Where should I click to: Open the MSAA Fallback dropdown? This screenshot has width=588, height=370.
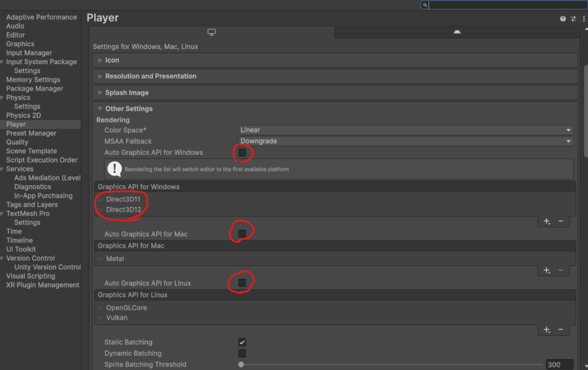click(x=405, y=141)
